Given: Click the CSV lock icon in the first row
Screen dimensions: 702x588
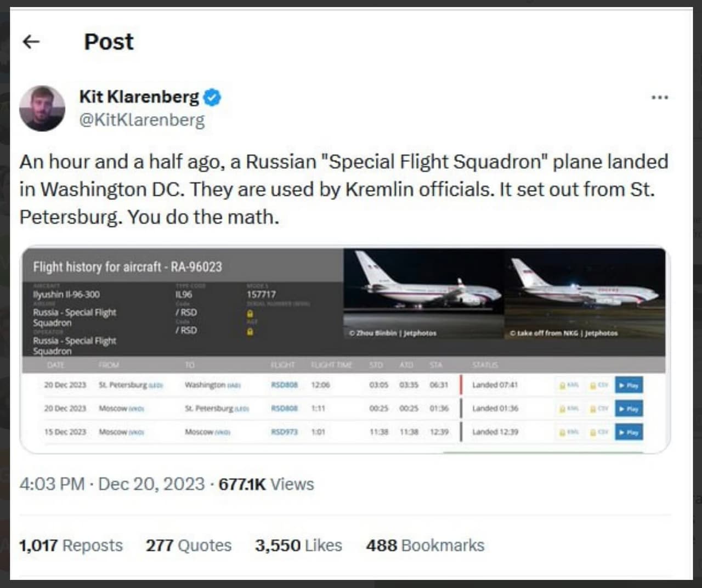Looking at the screenshot, I should 599,385.
